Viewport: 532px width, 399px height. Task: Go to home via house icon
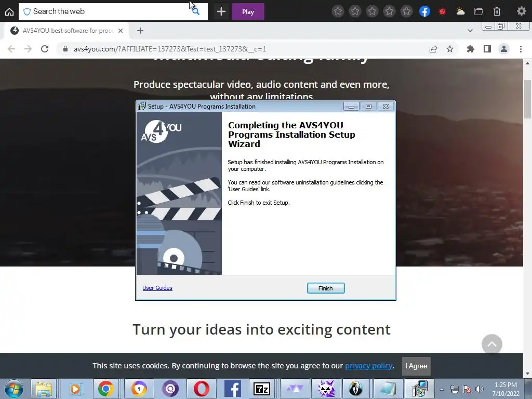tap(9, 12)
